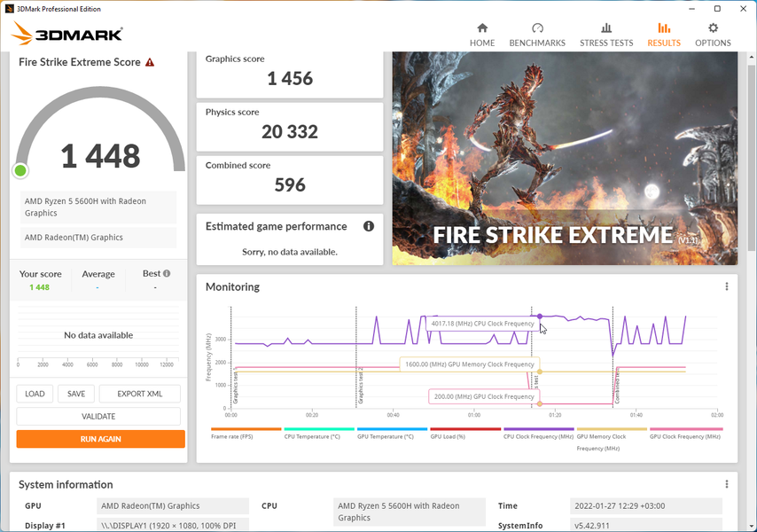Toggle GPU Clock Frequency pink legend
This screenshot has height=532, width=757.
(686, 429)
